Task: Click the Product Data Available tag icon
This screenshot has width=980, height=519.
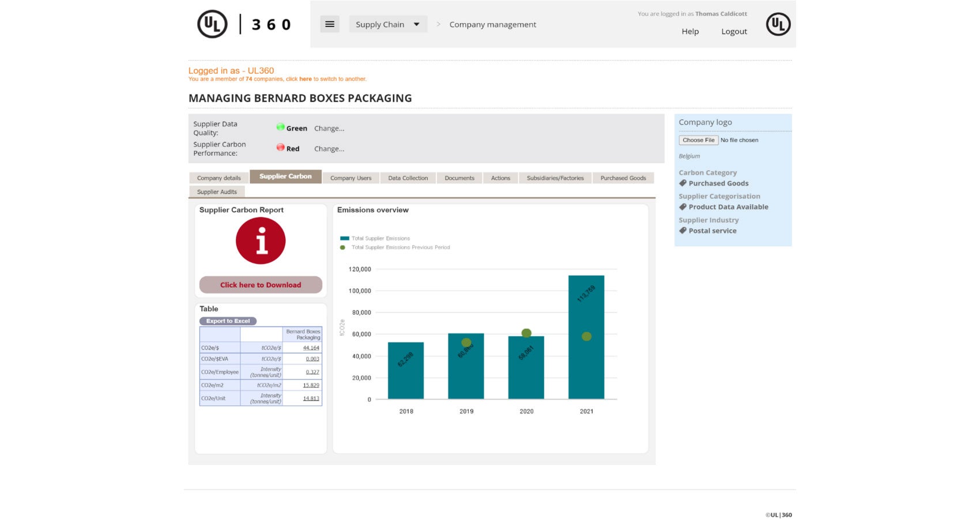Action: (x=683, y=207)
